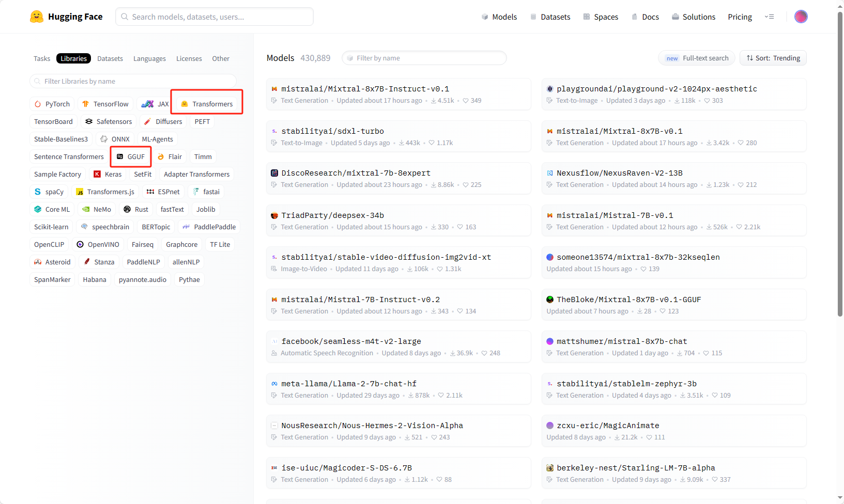Open Spaces in top navigation
844x504 pixels.
601,17
